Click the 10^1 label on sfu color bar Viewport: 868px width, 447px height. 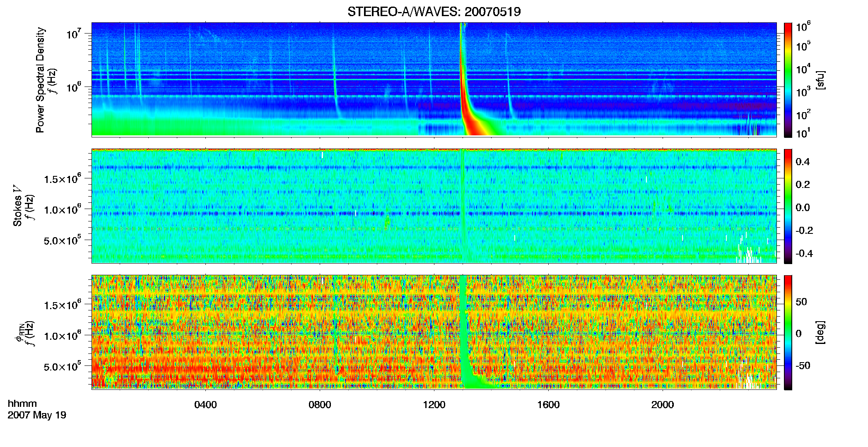coord(803,133)
